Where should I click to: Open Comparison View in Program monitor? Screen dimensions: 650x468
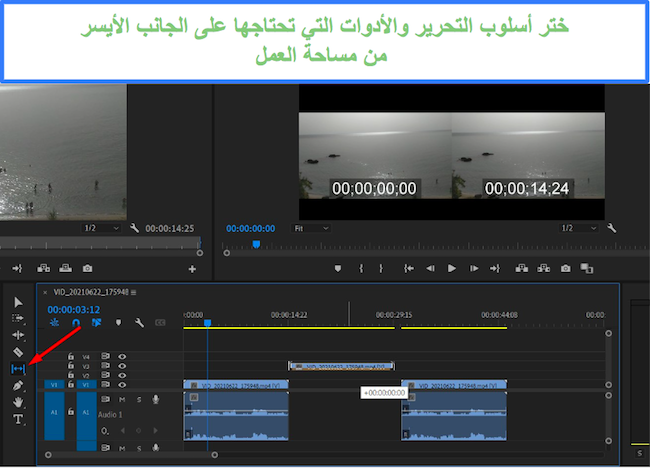click(587, 269)
